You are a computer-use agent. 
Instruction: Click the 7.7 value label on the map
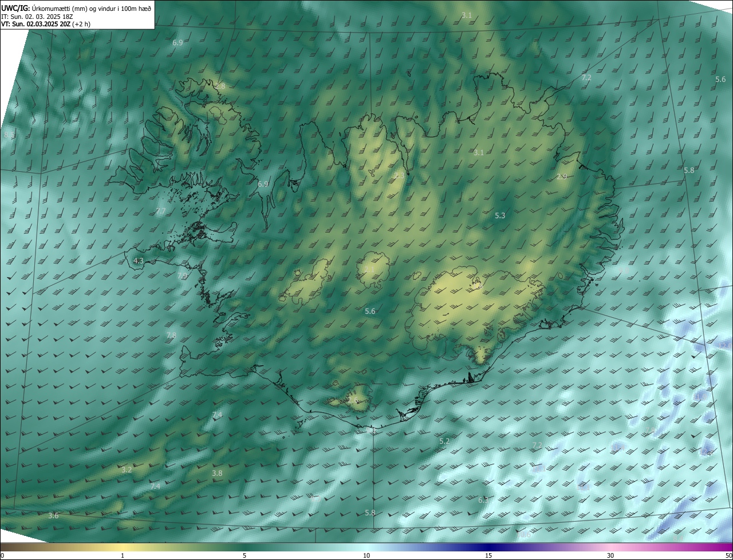pyautogui.click(x=160, y=211)
